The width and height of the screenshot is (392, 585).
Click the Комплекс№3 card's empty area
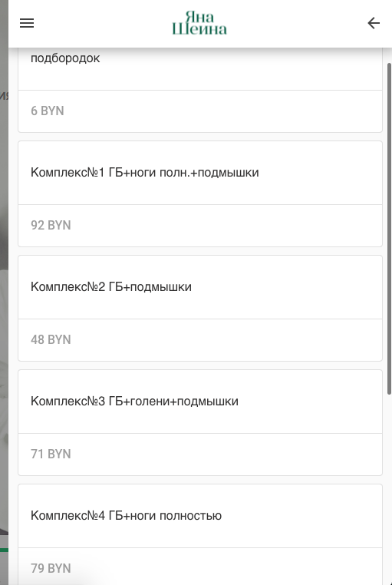tap(310, 402)
